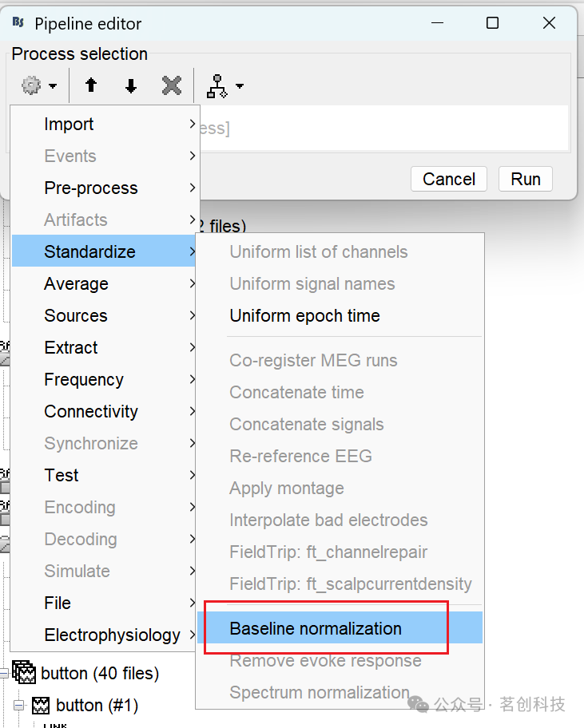Image resolution: width=584 pixels, height=728 pixels.
Task: Click the Artifacts menu entry
Action: coord(105,220)
